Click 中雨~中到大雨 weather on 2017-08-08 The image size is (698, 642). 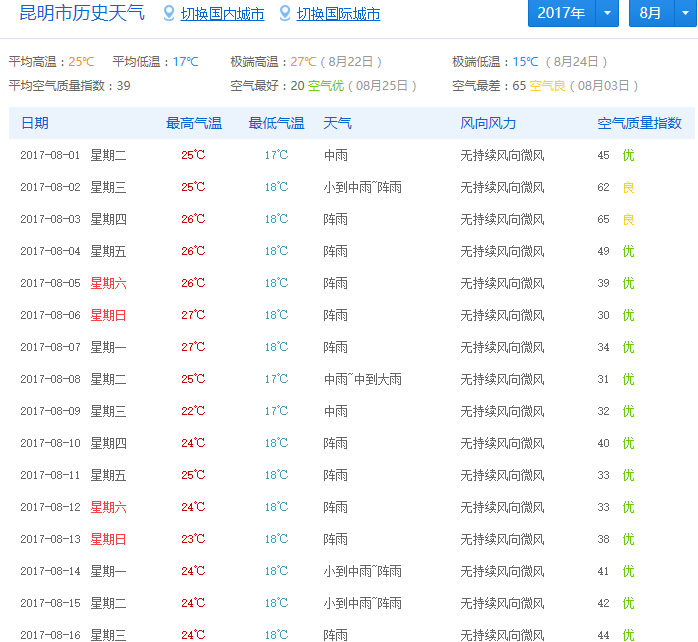[362, 379]
